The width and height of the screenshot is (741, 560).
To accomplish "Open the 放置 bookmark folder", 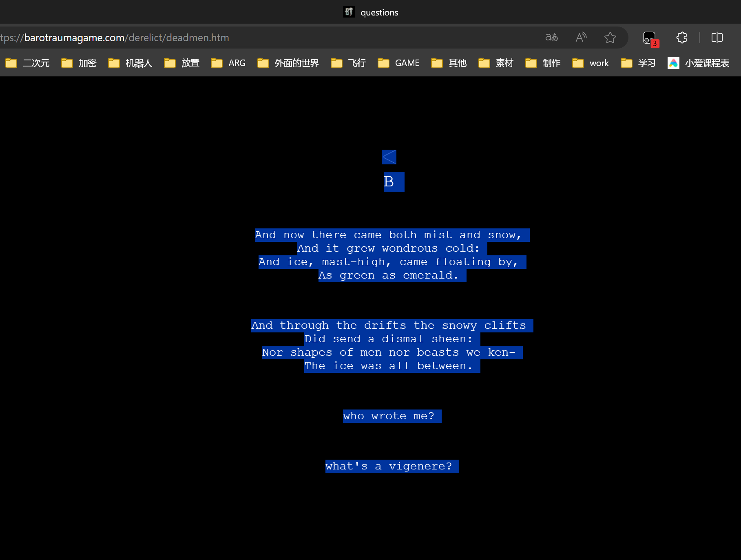I will point(181,63).
